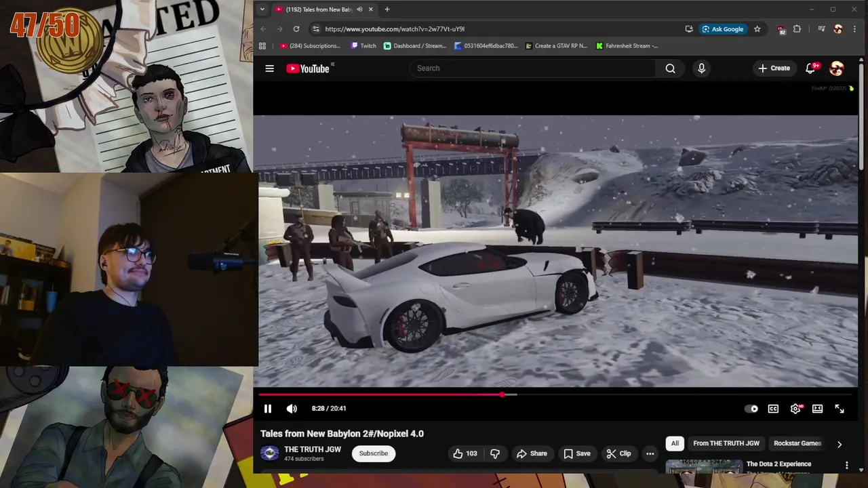Create a Clip from the video
This screenshot has height=488, width=868.
[x=618, y=453]
